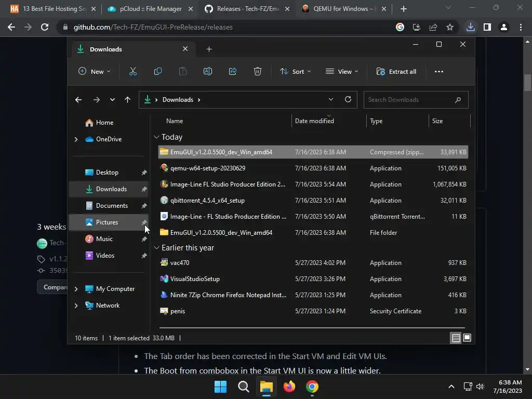Toggle Chrome side panel
This screenshot has width=532, height=399.
pyautogui.click(x=487, y=27)
